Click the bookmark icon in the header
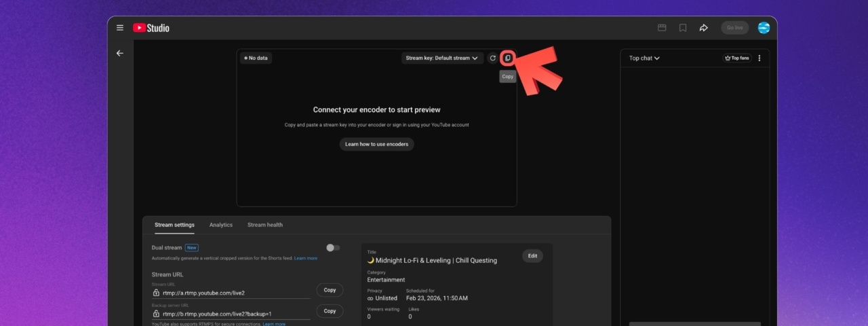The image size is (868, 326). point(683,28)
